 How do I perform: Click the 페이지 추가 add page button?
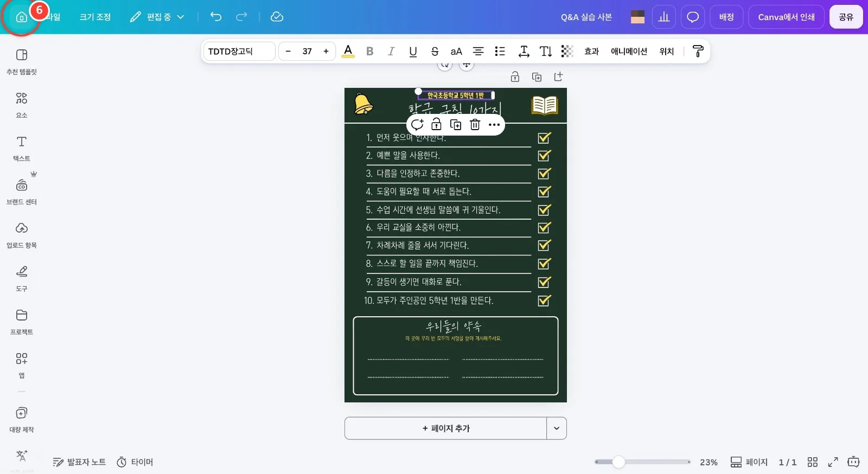(445, 428)
